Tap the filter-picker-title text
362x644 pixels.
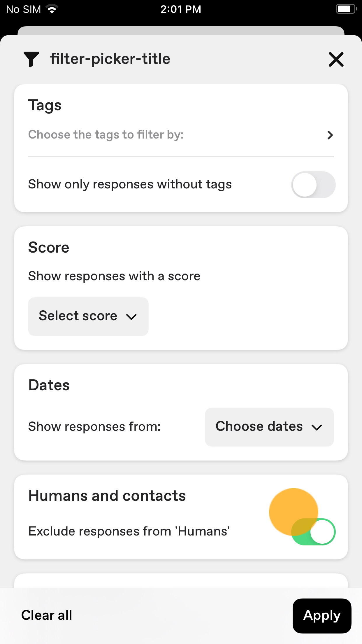110,59
